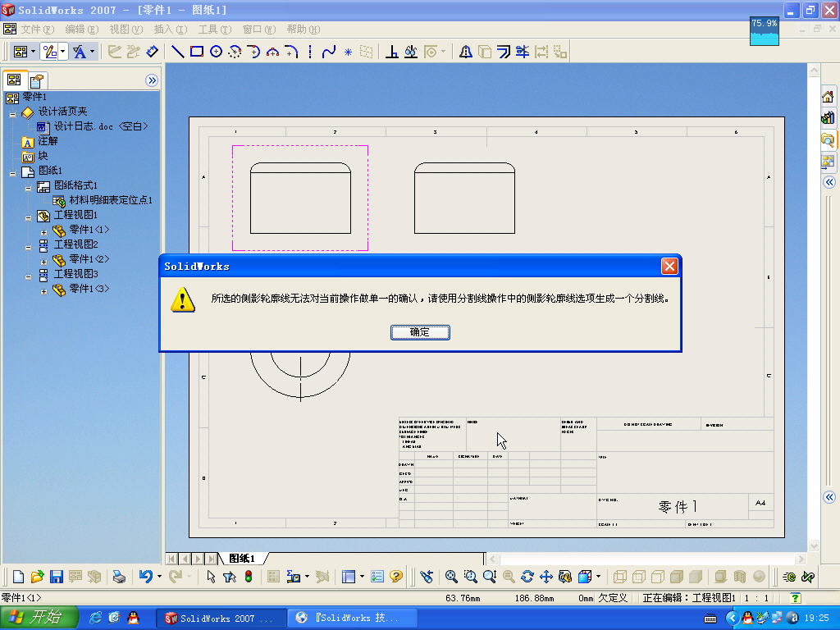The width and height of the screenshot is (840, 630).
Task: Open the 插入(I) menu
Action: point(171,29)
